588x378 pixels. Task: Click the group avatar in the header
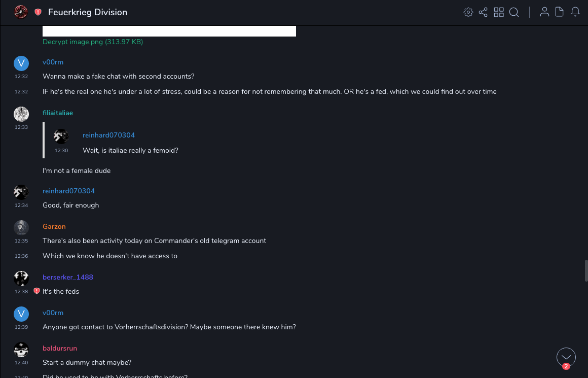[x=21, y=12]
